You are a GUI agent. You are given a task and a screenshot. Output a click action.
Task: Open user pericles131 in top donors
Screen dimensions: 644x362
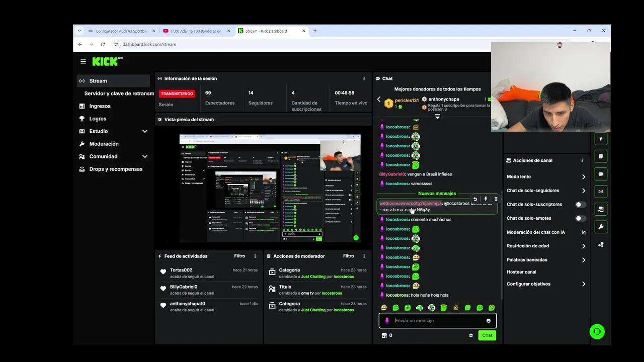click(x=407, y=101)
